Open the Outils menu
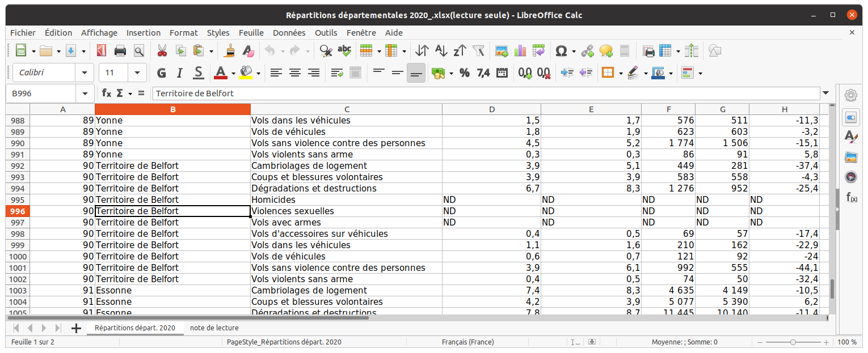 point(326,33)
